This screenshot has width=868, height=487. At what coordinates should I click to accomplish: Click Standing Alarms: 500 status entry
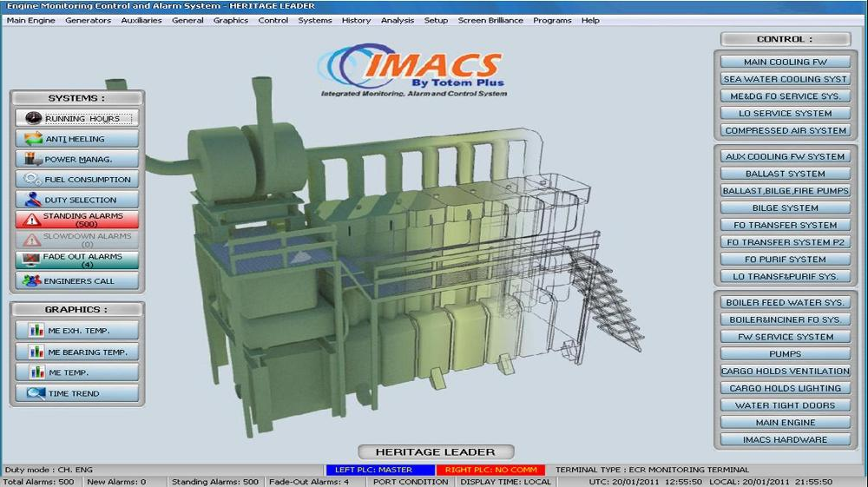point(214,482)
